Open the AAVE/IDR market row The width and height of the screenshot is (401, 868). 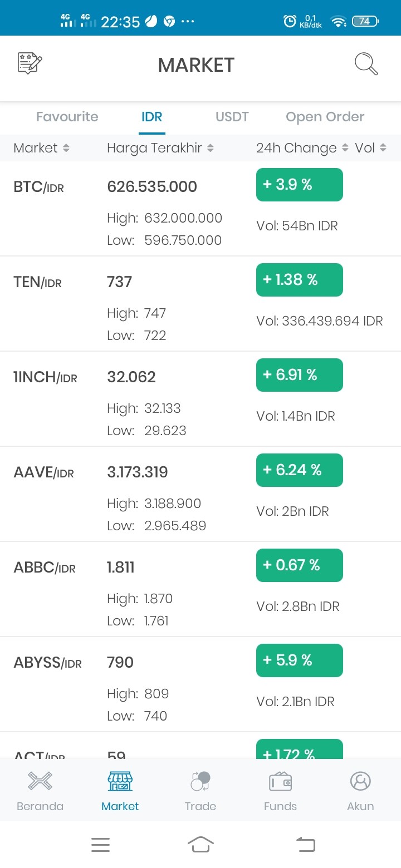(200, 494)
